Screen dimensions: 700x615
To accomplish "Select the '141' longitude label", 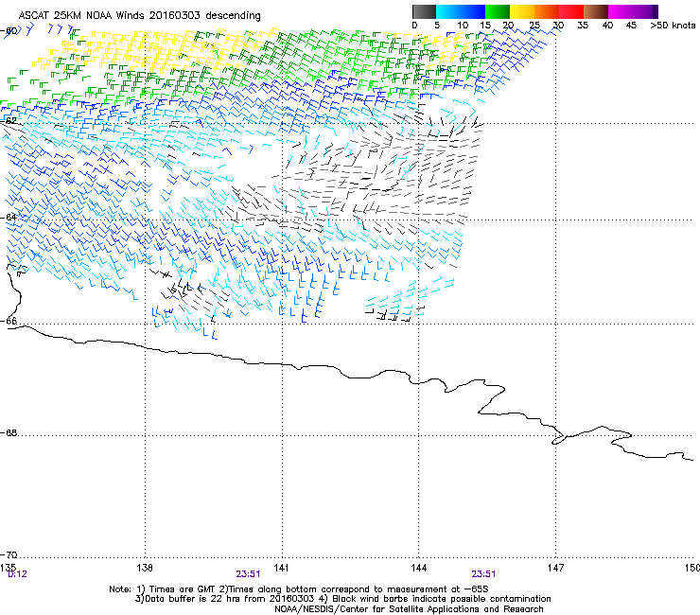I will click(x=281, y=567).
